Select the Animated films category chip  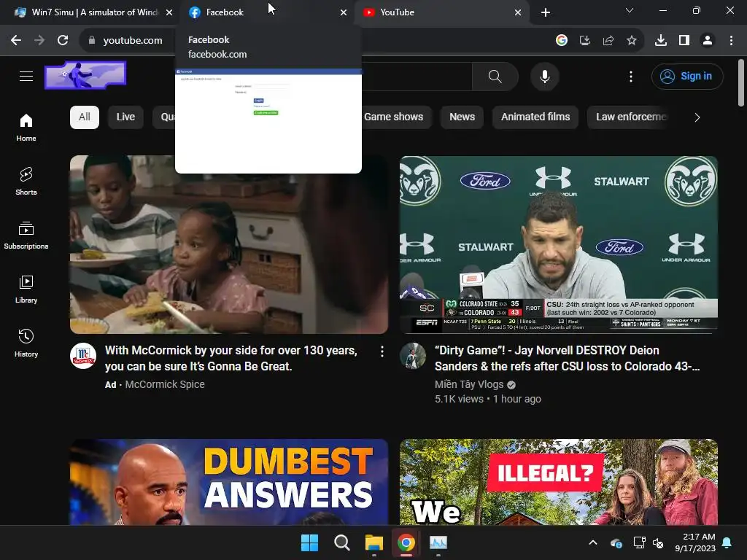[535, 117]
